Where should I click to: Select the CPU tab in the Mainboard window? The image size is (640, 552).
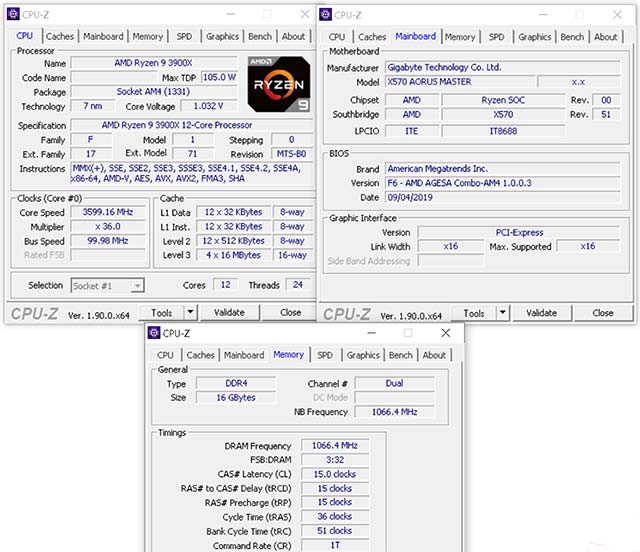(x=337, y=37)
